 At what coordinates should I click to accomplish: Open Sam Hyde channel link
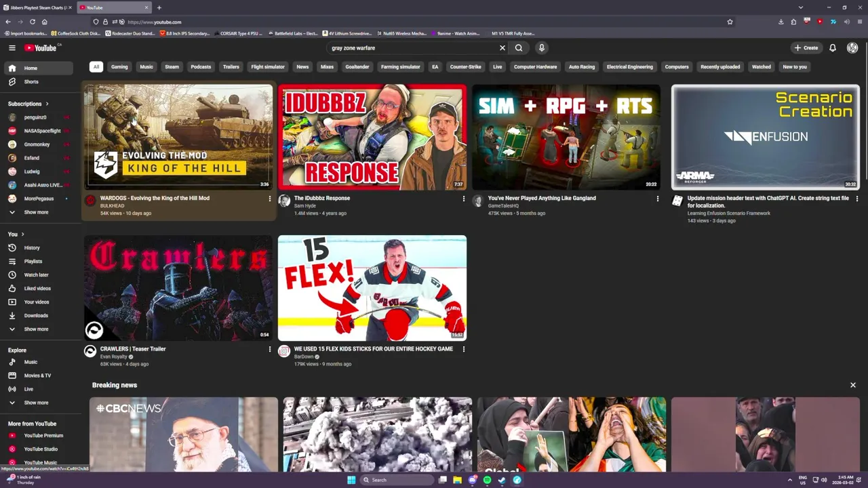pyautogui.click(x=305, y=206)
